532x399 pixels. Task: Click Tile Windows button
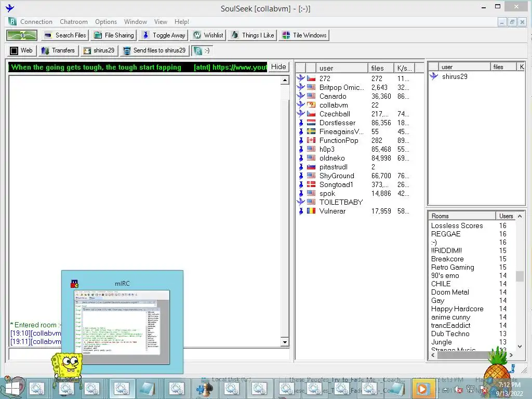(304, 35)
